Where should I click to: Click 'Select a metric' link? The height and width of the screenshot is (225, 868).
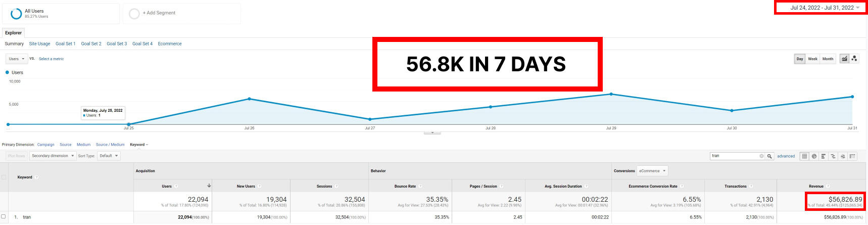click(x=51, y=59)
